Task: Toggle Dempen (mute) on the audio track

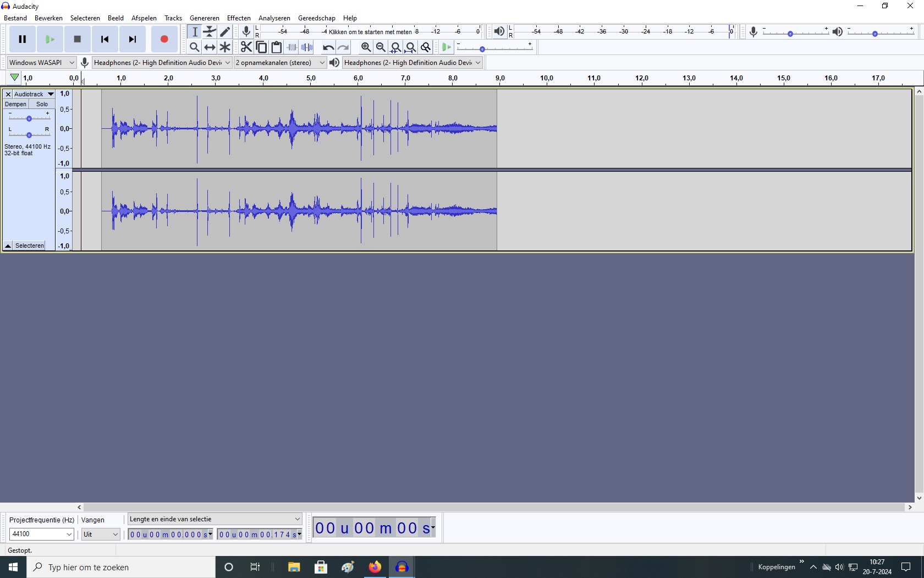Action: 15,104
